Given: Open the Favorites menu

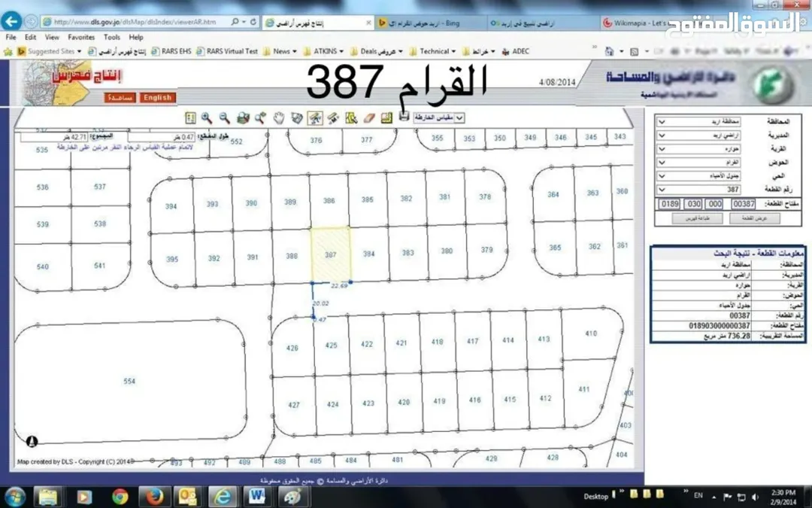Looking at the screenshot, I should [81, 38].
